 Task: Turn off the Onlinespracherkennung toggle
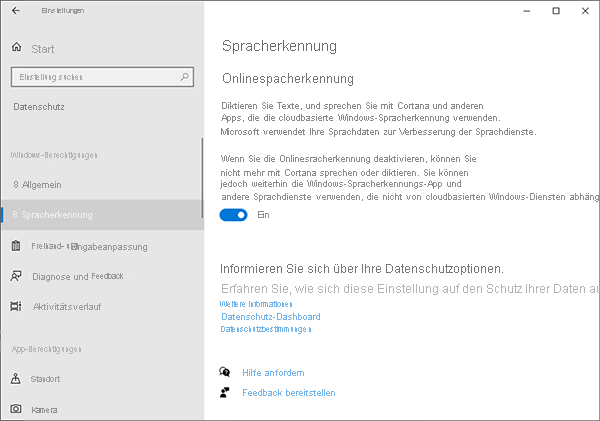[x=234, y=214]
